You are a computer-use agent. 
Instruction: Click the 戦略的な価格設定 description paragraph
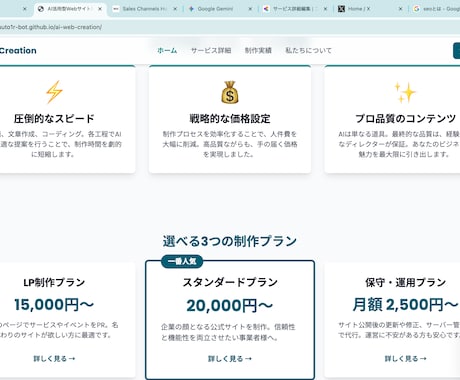coord(230,144)
